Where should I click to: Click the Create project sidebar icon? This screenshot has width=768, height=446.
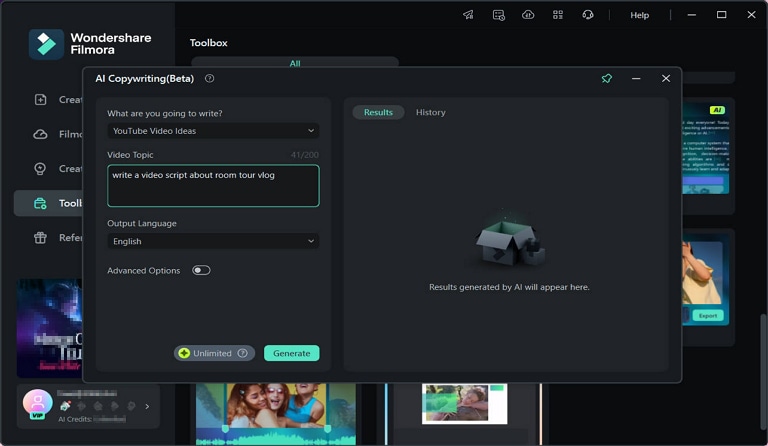tap(41, 99)
